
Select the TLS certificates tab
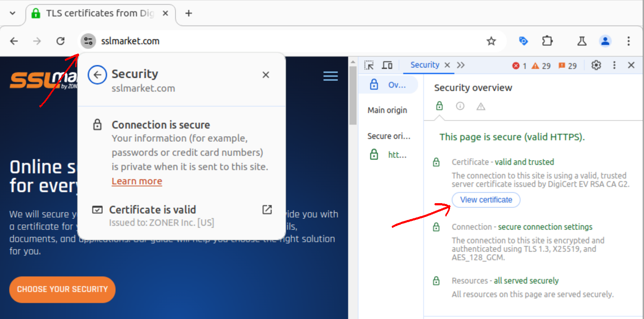coord(100,13)
